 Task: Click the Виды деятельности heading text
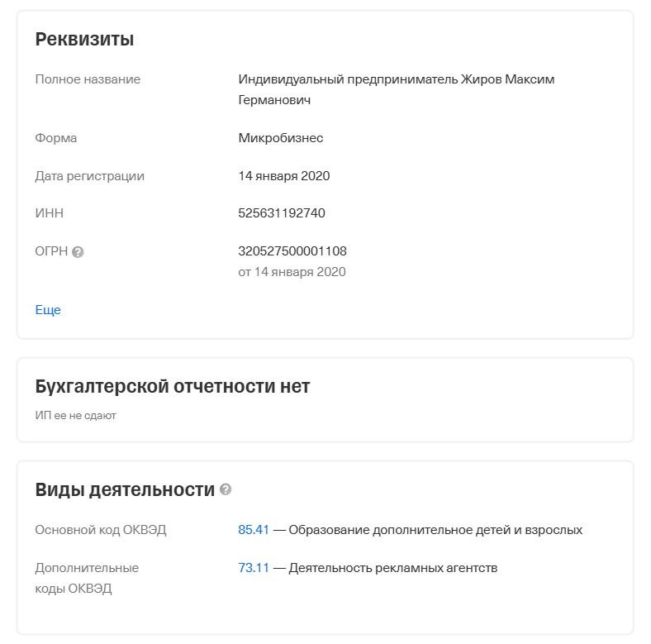(125, 489)
